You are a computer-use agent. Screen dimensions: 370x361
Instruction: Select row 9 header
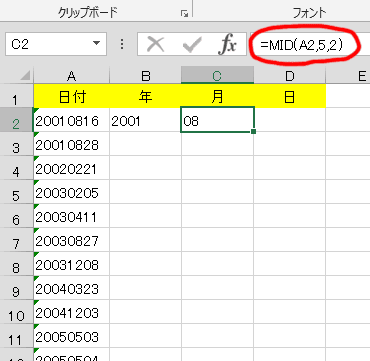pyautogui.click(x=17, y=288)
